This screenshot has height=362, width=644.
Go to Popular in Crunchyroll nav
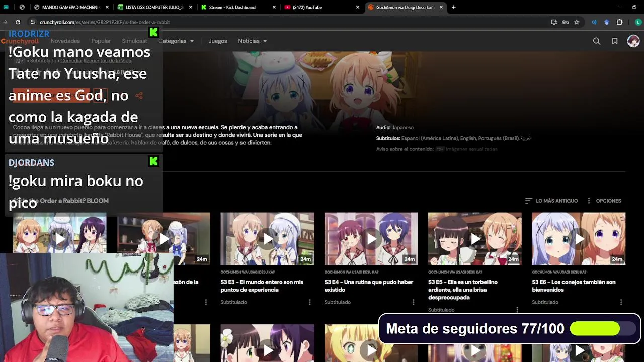click(x=101, y=41)
